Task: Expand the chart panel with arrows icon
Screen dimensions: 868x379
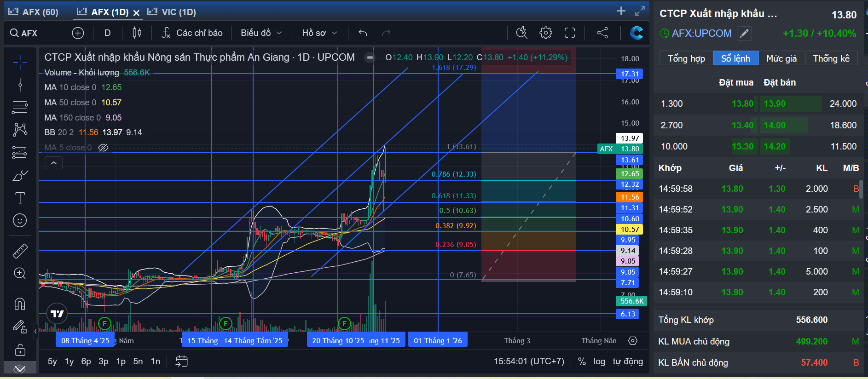Action: pyautogui.click(x=640, y=11)
